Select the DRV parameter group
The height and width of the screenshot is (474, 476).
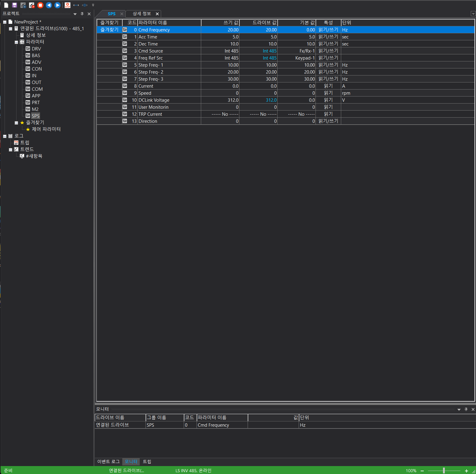click(37, 49)
